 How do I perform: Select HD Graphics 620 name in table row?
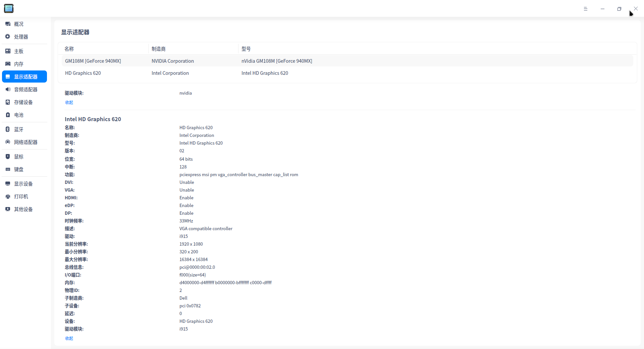pos(83,73)
